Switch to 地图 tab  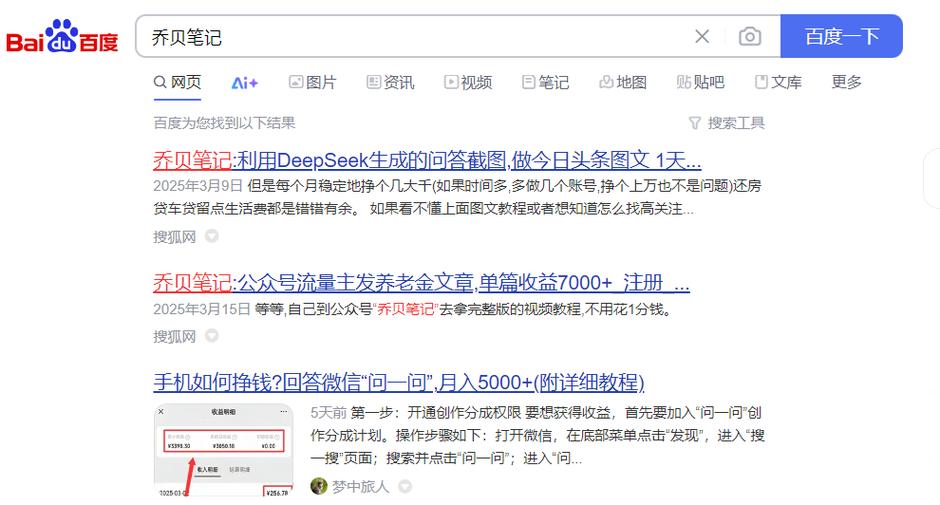623,82
